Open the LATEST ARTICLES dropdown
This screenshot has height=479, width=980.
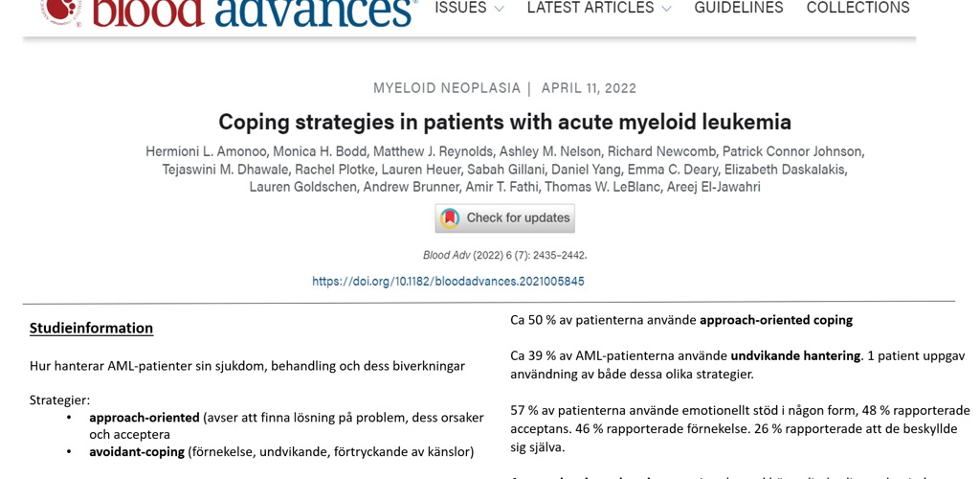coord(599,9)
